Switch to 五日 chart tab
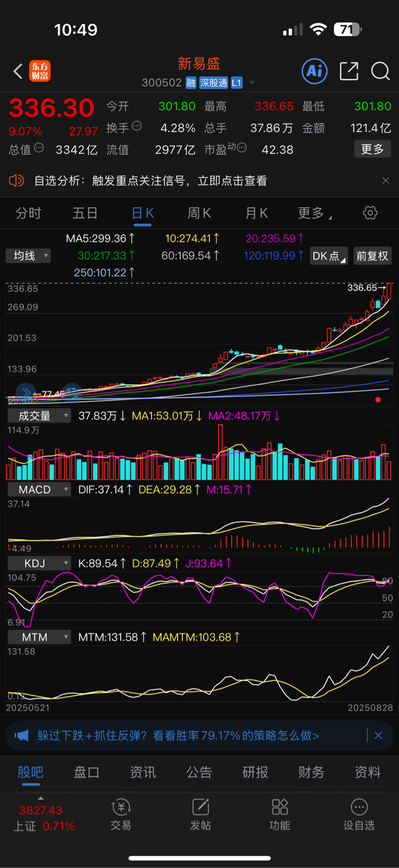 (85, 213)
